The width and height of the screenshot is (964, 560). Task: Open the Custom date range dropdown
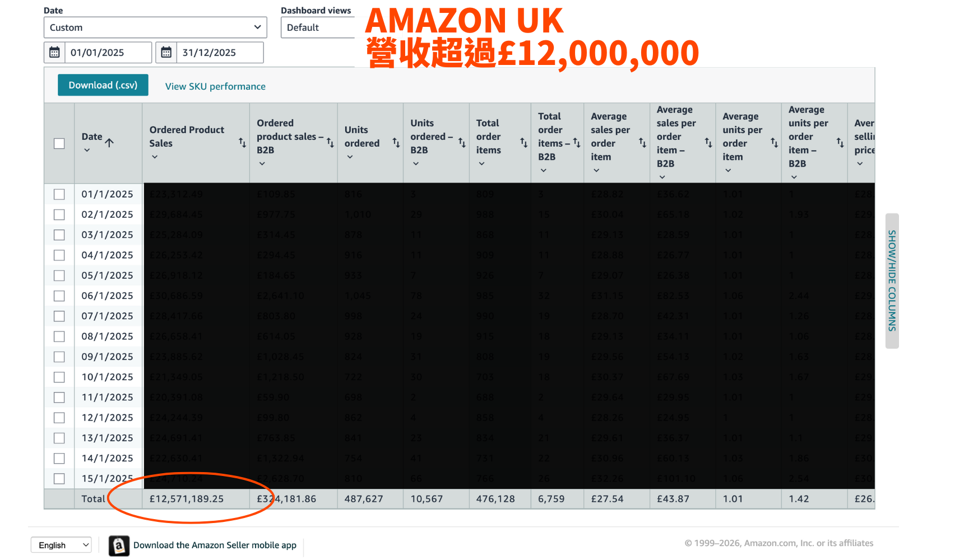(x=155, y=27)
